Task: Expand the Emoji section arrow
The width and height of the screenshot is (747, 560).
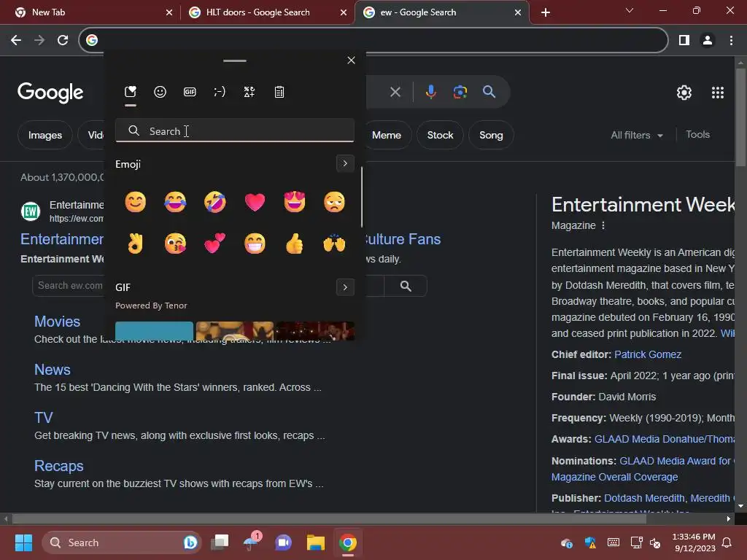Action: (345, 163)
